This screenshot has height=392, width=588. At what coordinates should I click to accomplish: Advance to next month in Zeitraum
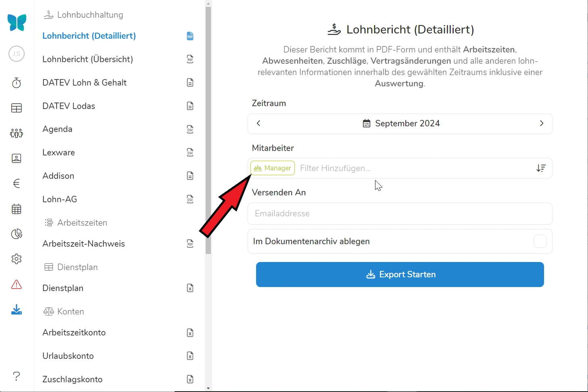click(541, 124)
